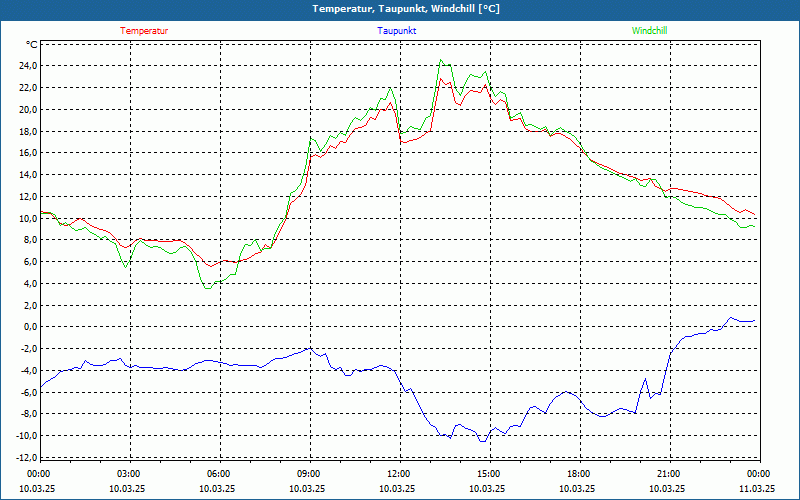Image resolution: width=800 pixels, height=500 pixels.
Task: Click the red Temperatur legend label
Action: coord(144,30)
